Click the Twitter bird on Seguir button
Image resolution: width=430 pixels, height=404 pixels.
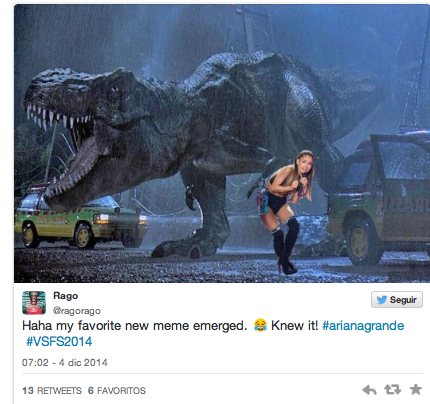click(x=381, y=300)
